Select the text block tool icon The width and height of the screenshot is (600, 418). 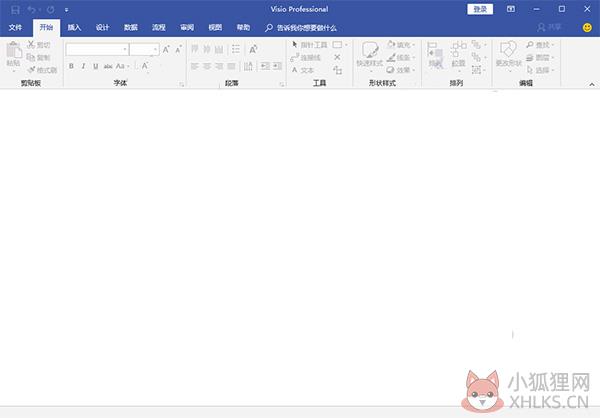click(x=338, y=70)
